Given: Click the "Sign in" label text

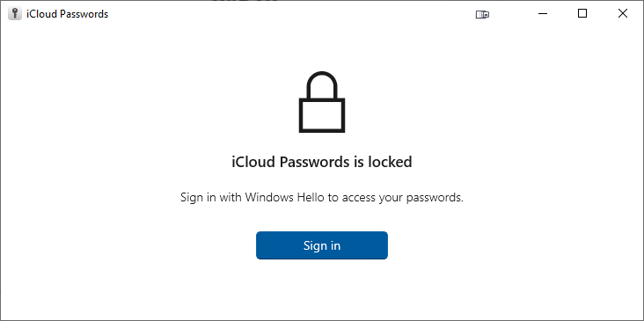Looking at the screenshot, I should point(322,245).
